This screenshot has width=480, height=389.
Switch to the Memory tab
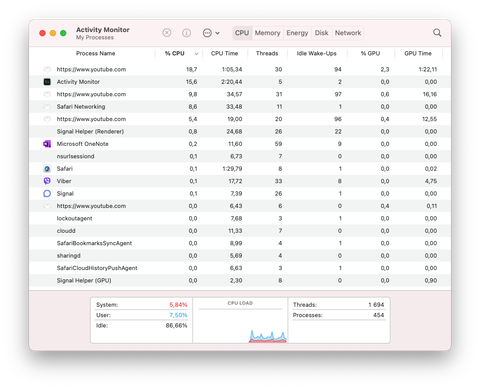coord(267,33)
